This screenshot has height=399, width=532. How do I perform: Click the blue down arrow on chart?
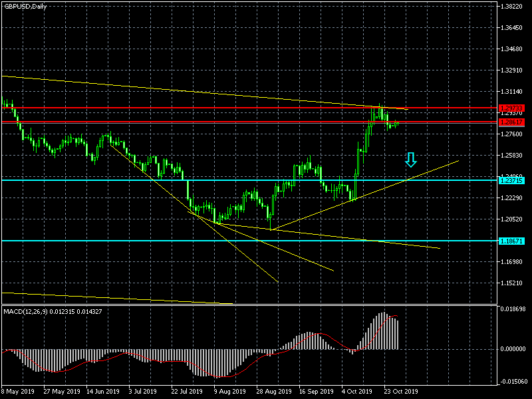point(411,159)
